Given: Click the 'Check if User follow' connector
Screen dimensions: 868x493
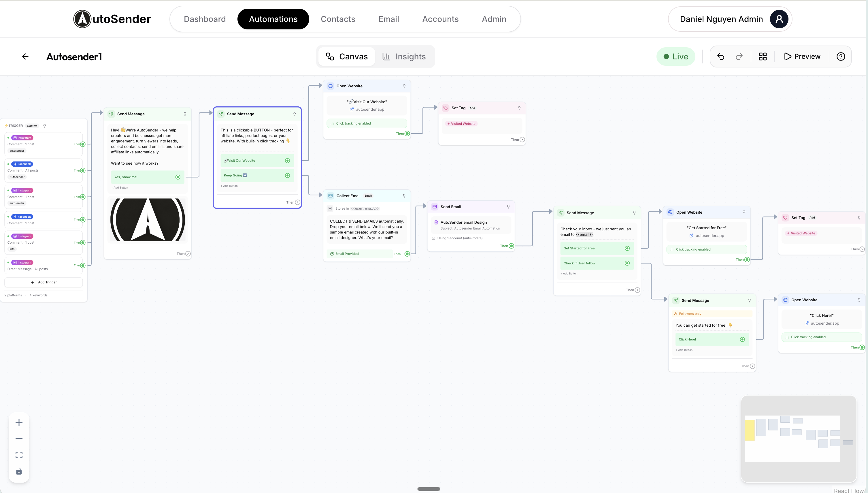Looking at the screenshot, I should point(627,263).
